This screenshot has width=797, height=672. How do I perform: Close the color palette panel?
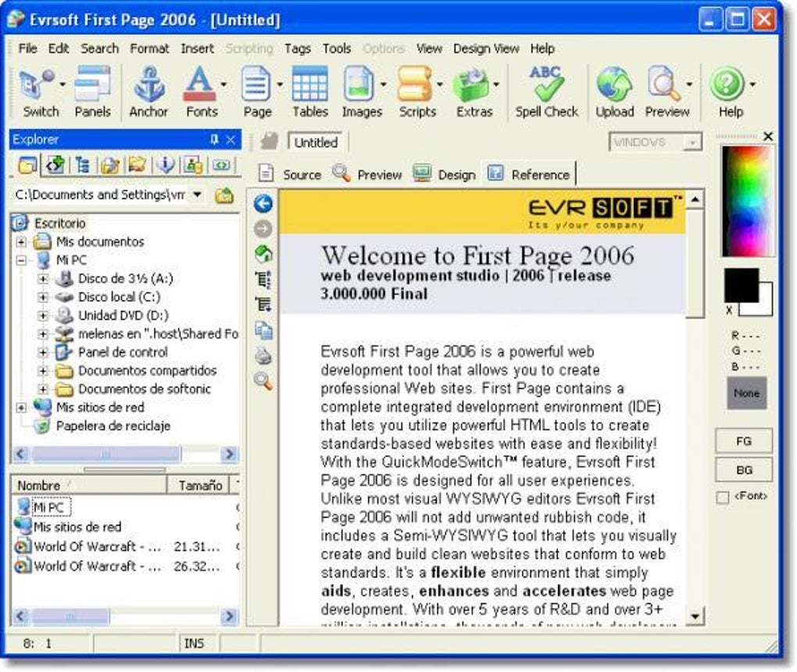768,136
